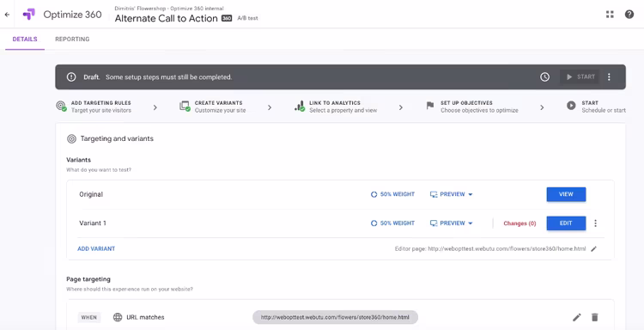Open Variant 1 more options menu

click(596, 223)
